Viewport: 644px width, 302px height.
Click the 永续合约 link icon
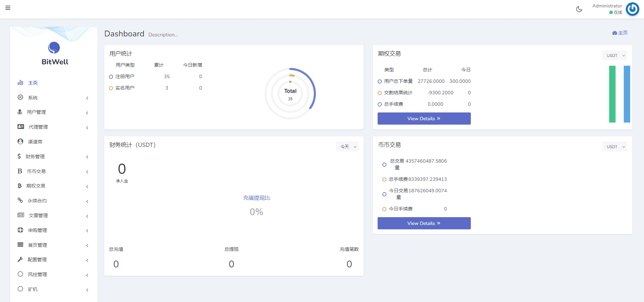[20, 200]
